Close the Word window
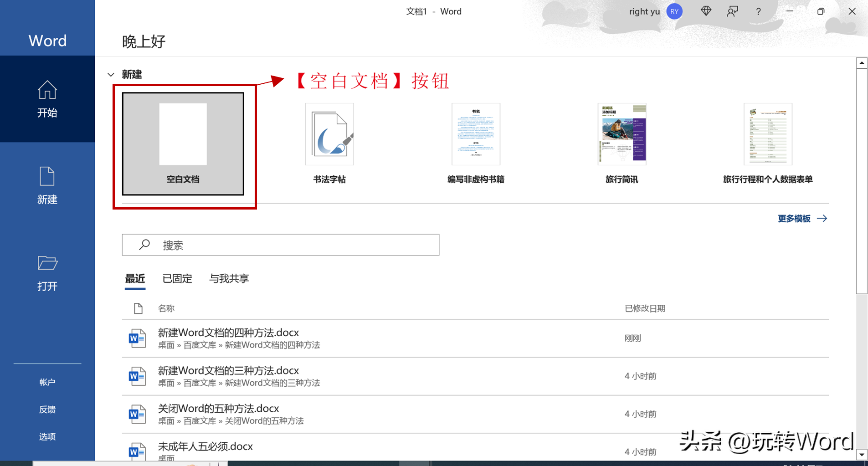Viewport: 868px width, 466px height. click(852, 11)
